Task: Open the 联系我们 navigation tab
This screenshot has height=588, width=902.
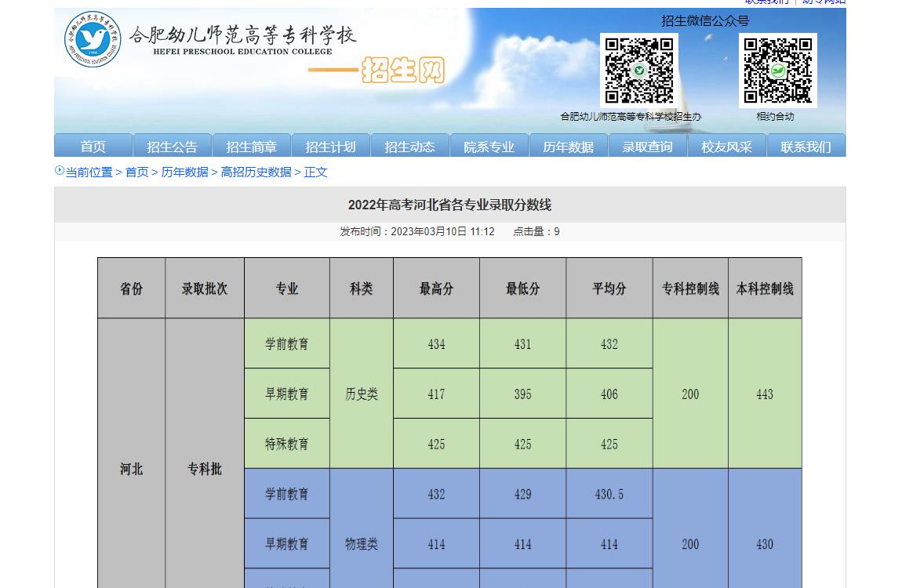Action: pos(806,146)
